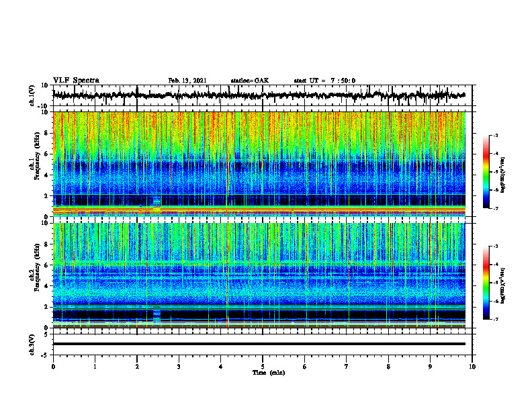Click the "3" tick on the time axis
Image resolution: width=532 pixels, height=411 pixels.
tap(179, 367)
